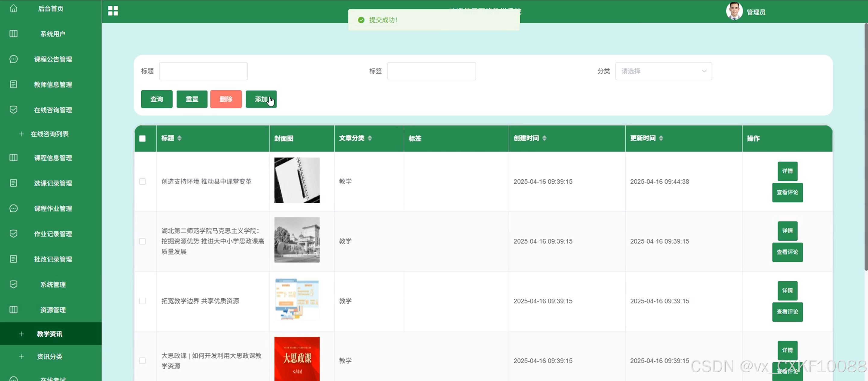Screen dimensions: 868x381
Task: Sort by the 创建时间 column arrows
Action: (544, 138)
